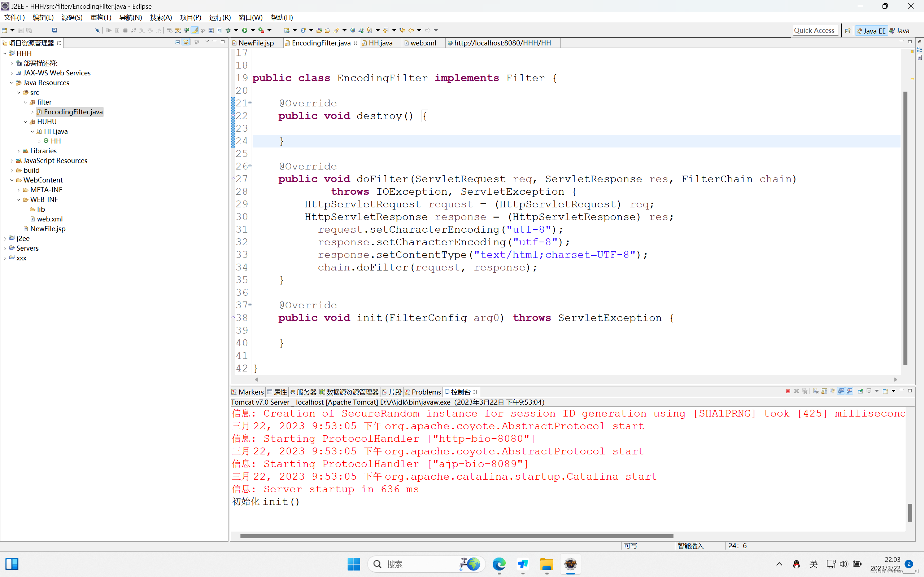
Task: Switch to the web.xml editor tab
Action: (x=423, y=43)
